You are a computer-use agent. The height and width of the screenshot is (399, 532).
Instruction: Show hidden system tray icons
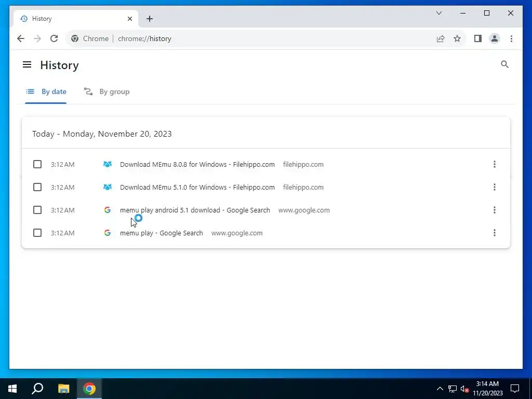tap(440, 389)
